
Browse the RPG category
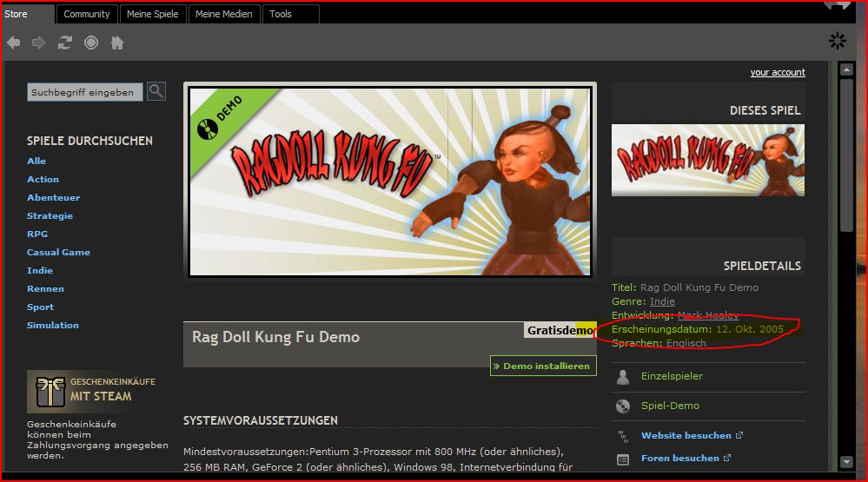(37, 234)
